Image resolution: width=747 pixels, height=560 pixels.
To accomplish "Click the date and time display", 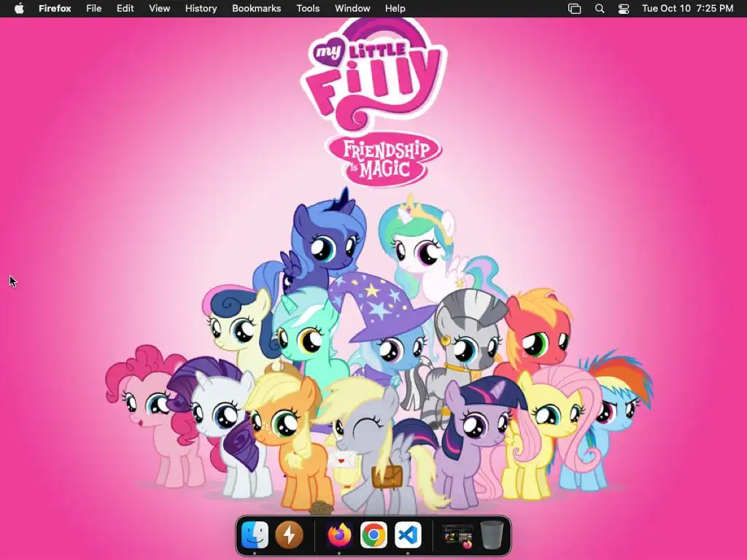I will click(x=687, y=9).
